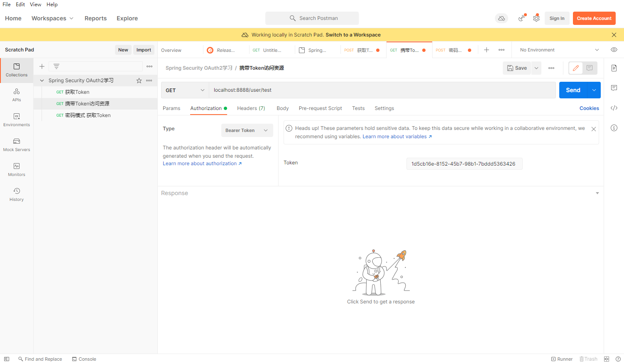Image resolution: width=624 pixels, height=364 pixels.
Task: Switch to the Body tab
Action: [283, 108]
